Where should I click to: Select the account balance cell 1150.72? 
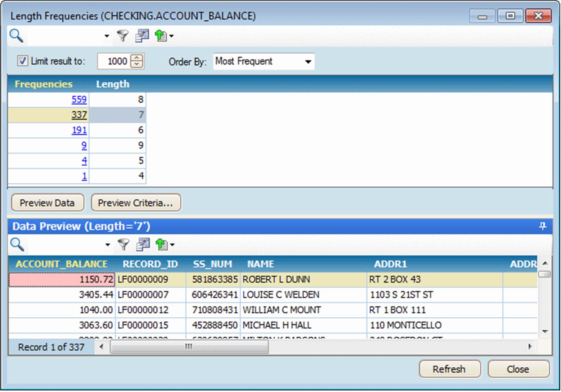coord(62,279)
